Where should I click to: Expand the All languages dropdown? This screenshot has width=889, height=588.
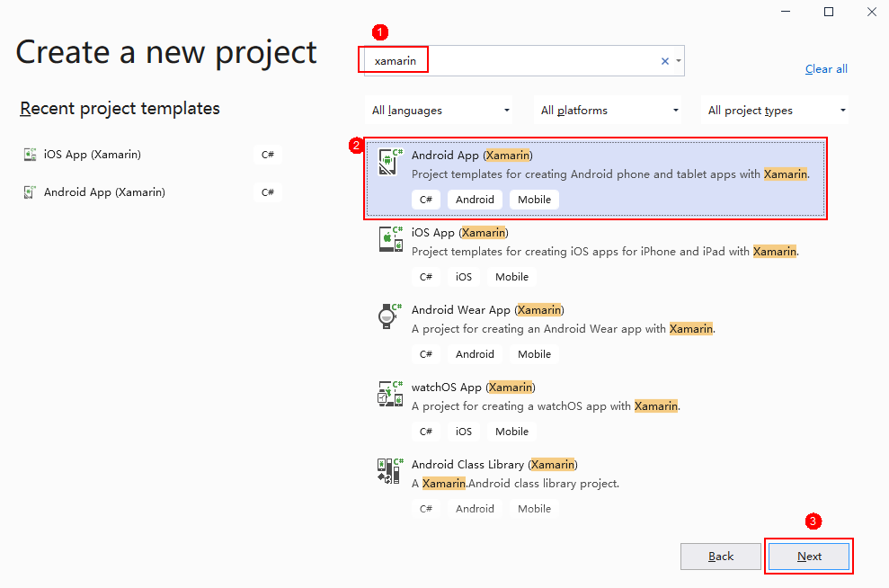[x=439, y=111]
